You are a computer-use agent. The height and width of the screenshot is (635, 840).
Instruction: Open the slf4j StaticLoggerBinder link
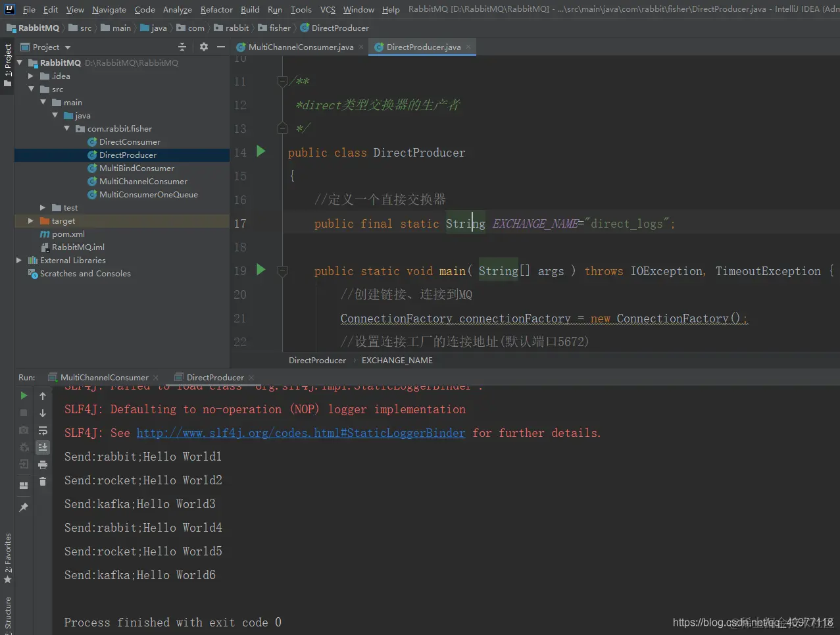pyautogui.click(x=301, y=432)
